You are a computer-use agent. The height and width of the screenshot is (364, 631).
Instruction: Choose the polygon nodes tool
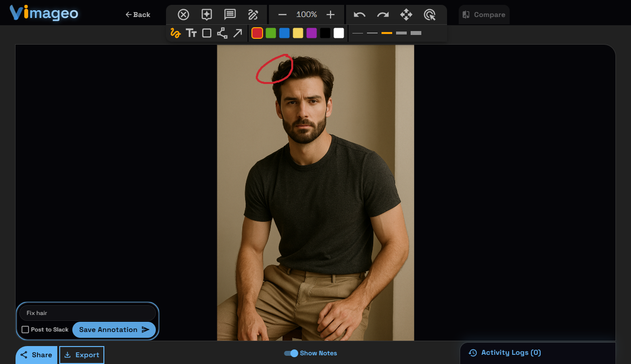[x=222, y=33]
